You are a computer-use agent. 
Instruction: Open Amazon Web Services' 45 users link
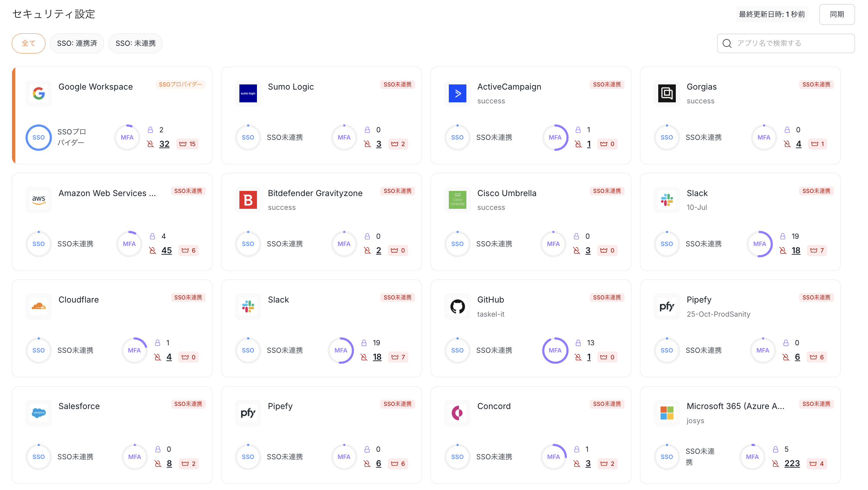[x=166, y=251]
